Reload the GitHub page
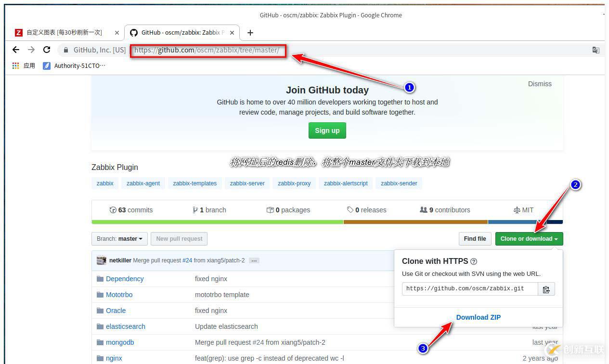The image size is (609, 364). point(47,50)
